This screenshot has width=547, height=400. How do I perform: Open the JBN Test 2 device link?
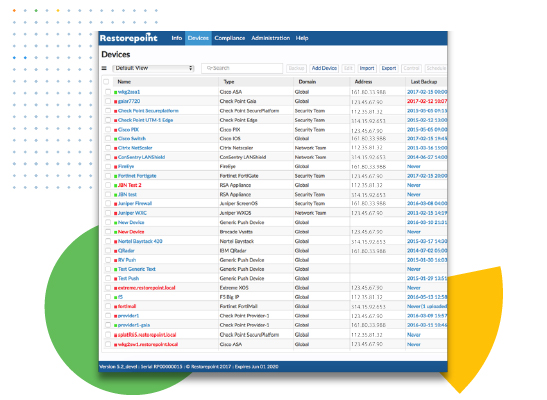pyautogui.click(x=129, y=185)
